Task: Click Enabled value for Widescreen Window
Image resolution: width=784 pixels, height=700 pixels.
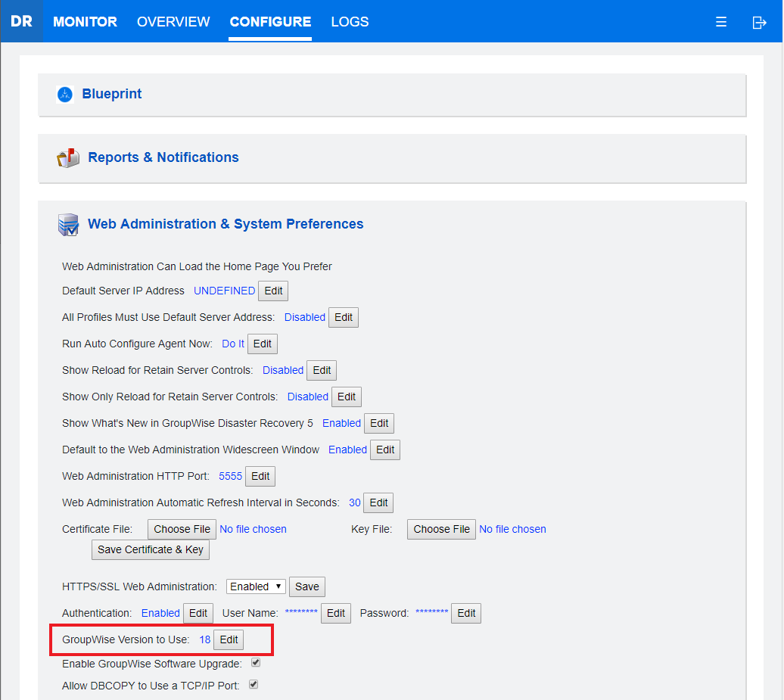Action: [x=347, y=450]
